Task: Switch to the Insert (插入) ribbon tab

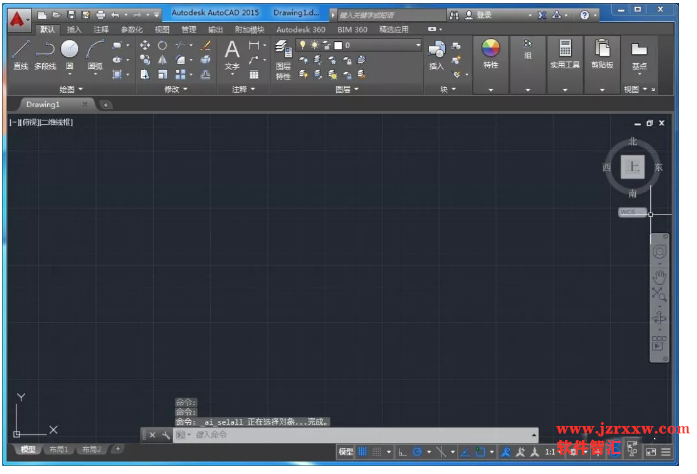Action: click(x=74, y=30)
